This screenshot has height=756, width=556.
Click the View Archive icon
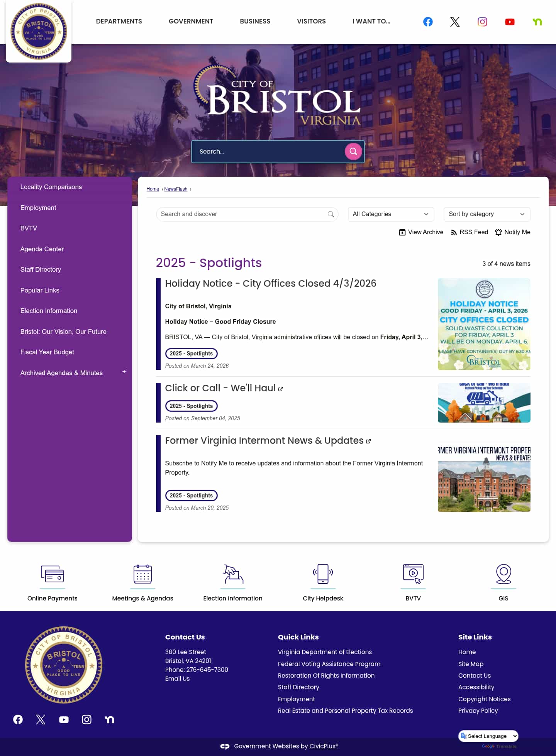tap(402, 232)
